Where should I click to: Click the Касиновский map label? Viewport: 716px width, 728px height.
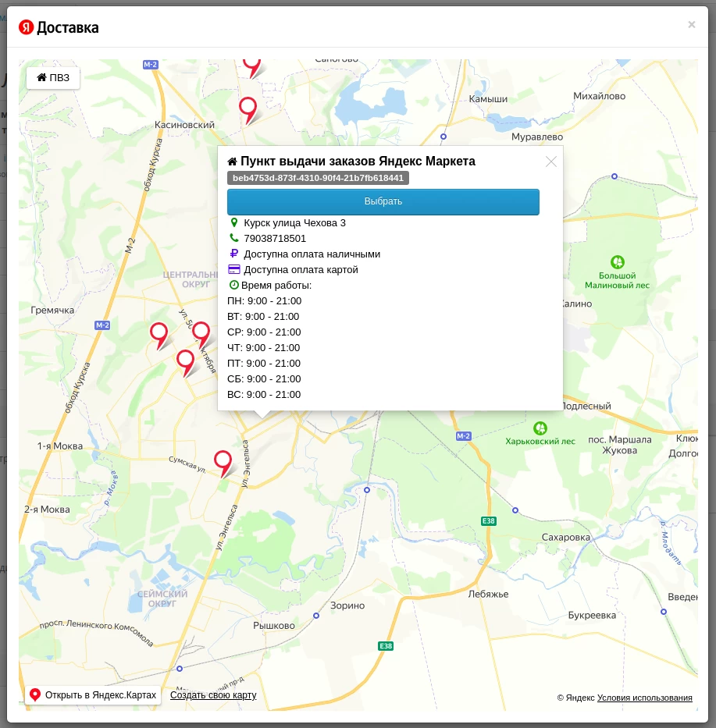pos(184,124)
